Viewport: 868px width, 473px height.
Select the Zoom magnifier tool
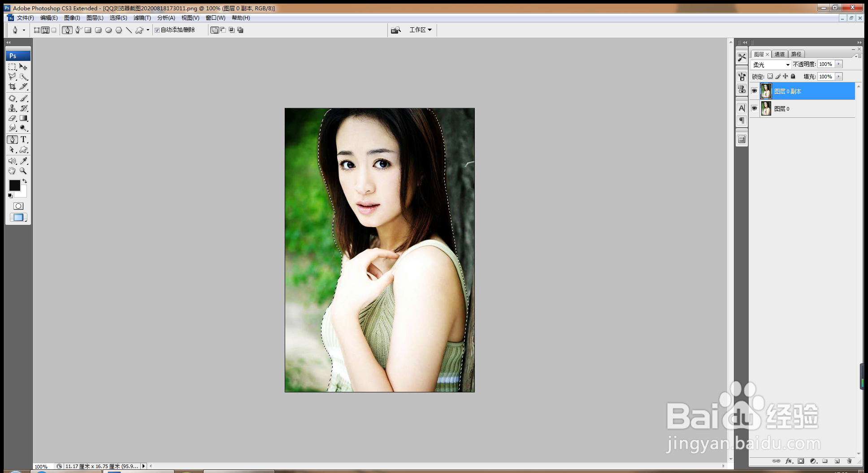click(23, 171)
